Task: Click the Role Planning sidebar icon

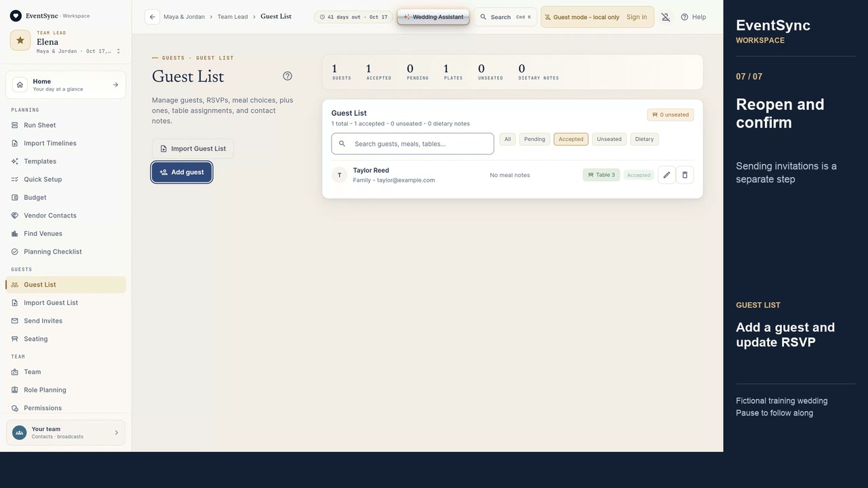Action: tap(15, 390)
